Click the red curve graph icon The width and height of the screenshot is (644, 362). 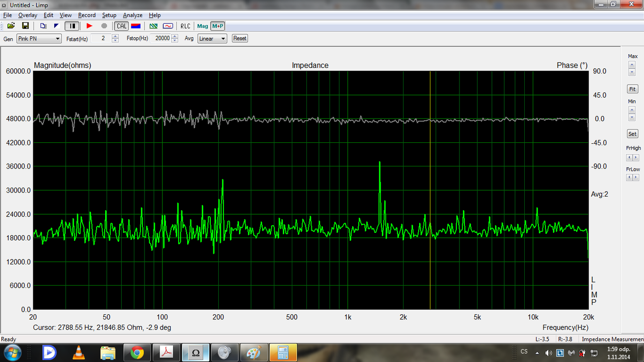tap(168, 26)
